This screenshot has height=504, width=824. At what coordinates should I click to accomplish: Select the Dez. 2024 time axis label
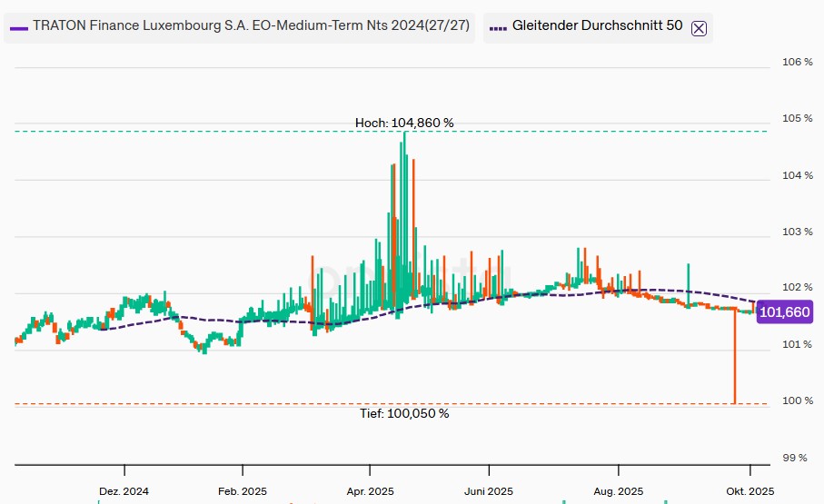click(x=124, y=491)
